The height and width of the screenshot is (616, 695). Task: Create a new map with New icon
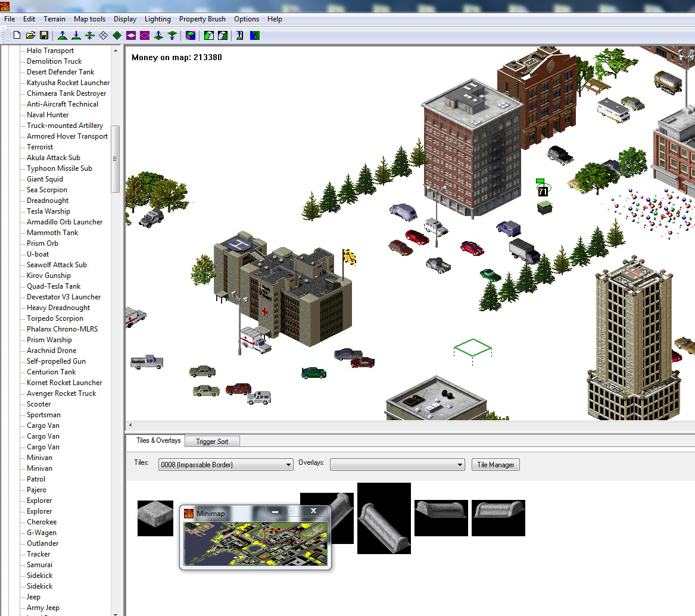click(x=17, y=36)
